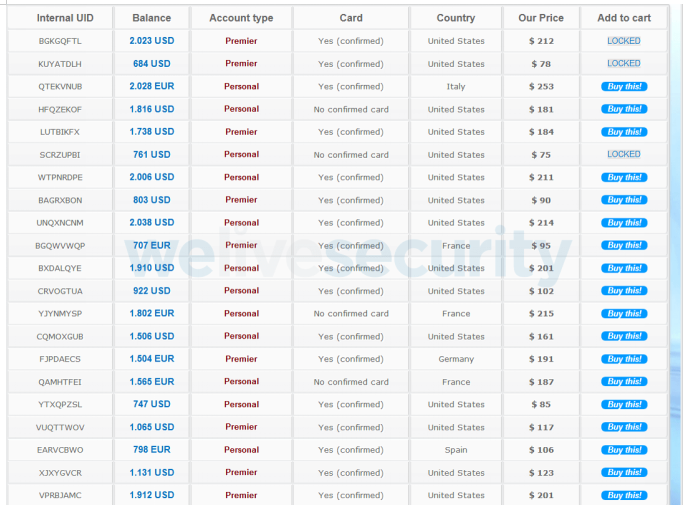Click the Our Price column header
Viewport: 695px width, 512px height.
(x=541, y=18)
